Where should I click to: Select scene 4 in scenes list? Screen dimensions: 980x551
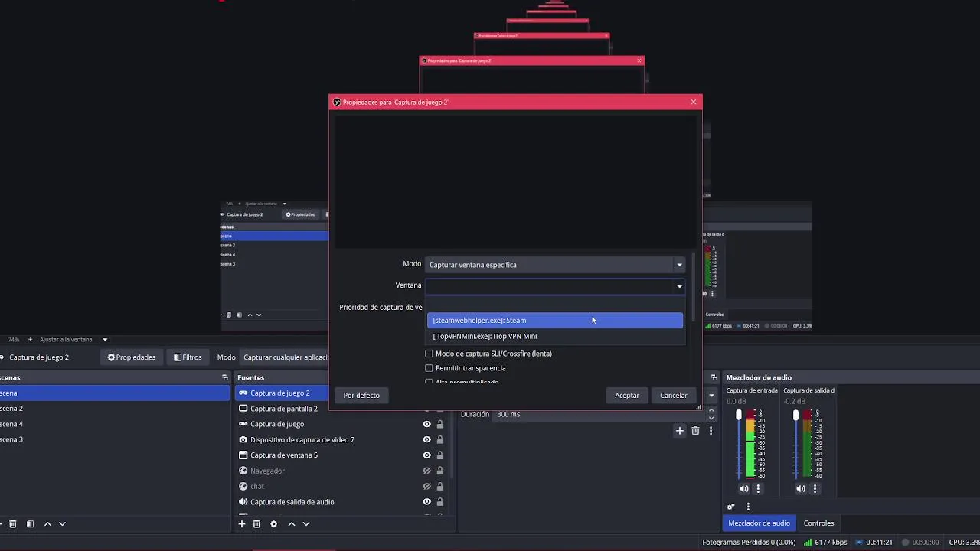115,424
